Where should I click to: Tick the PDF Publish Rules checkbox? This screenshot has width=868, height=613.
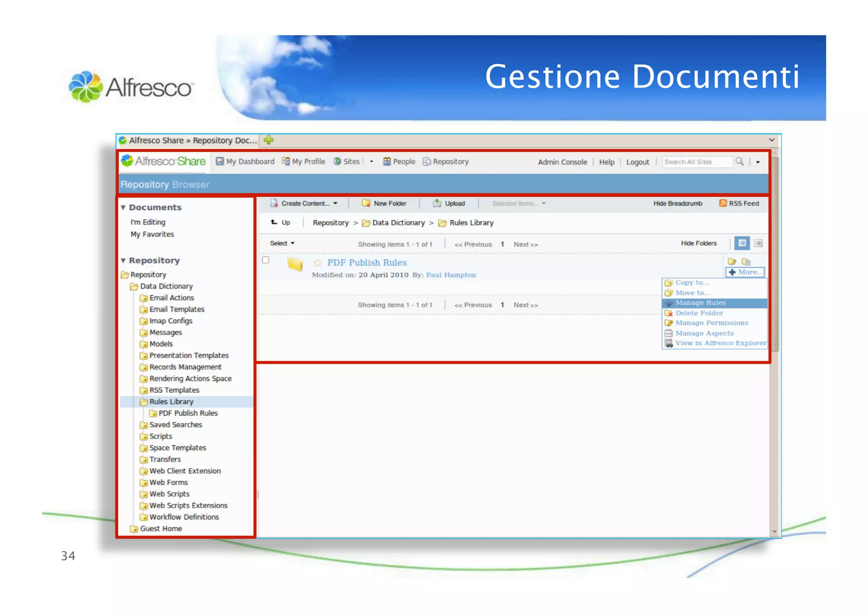266,260
